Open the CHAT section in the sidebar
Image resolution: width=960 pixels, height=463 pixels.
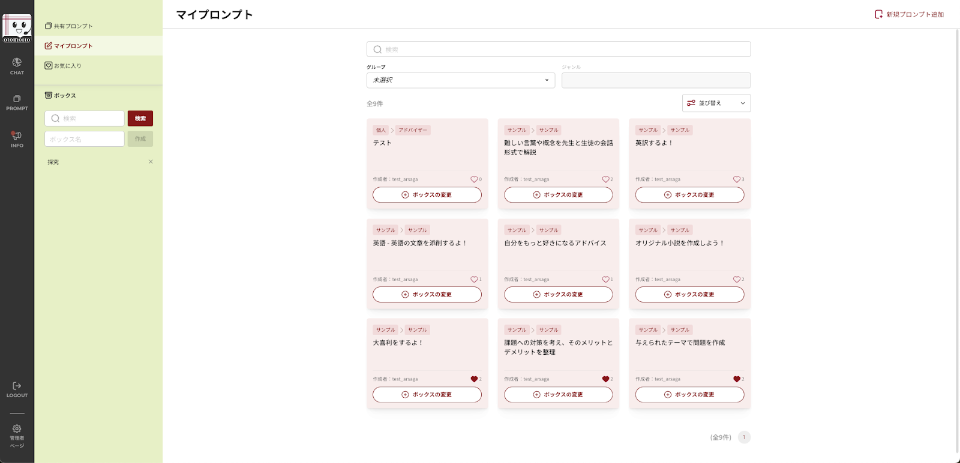click(x=17, y=66)
